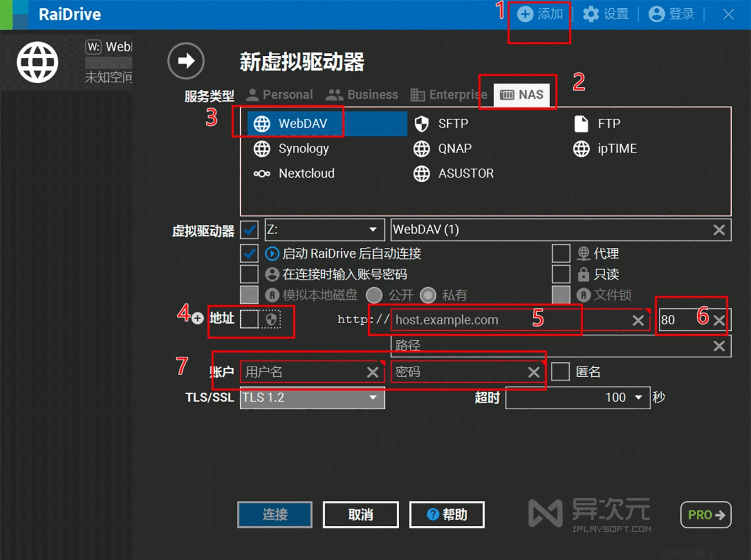Toggle the 文件锁 checkbox
The image size is (751, 560).
coord(561,295)
